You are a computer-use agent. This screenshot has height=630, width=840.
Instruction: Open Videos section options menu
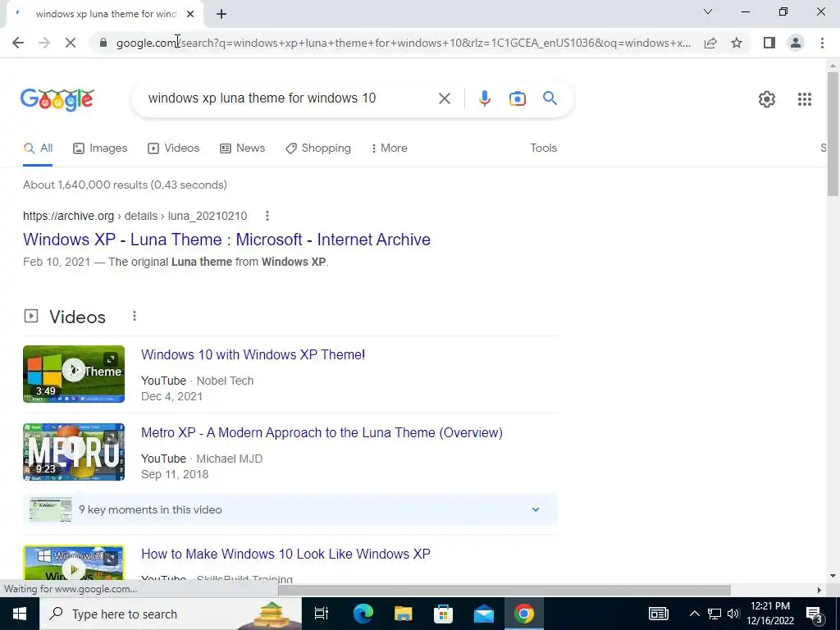pyautogui.click(x=135, y=316)
